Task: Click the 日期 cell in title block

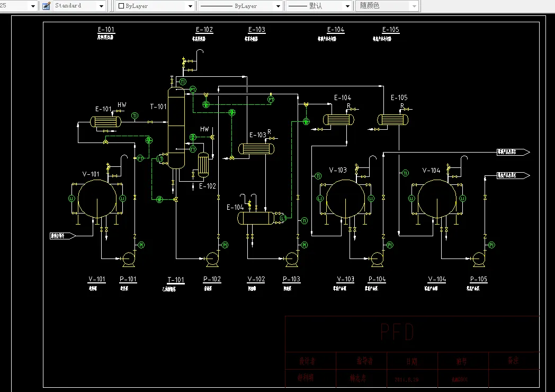Action: (411, 361)
